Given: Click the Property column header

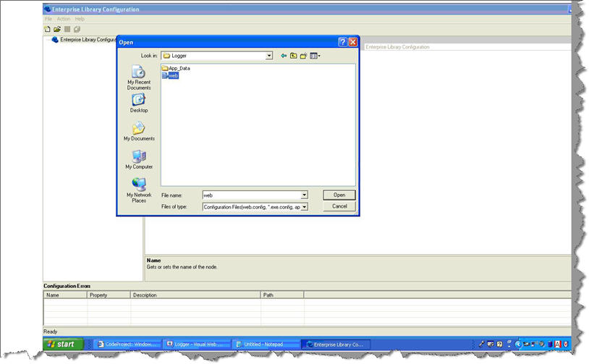Looking at the screenshot, I should [x=109, y=295].
